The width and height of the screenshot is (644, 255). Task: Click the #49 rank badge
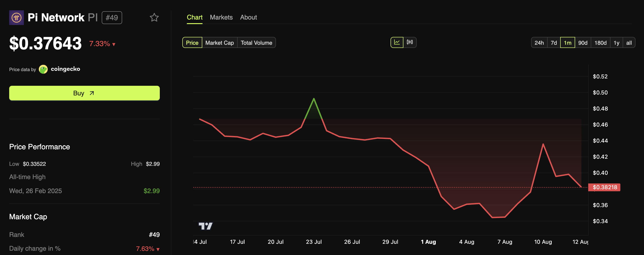[x=112, y=17]
